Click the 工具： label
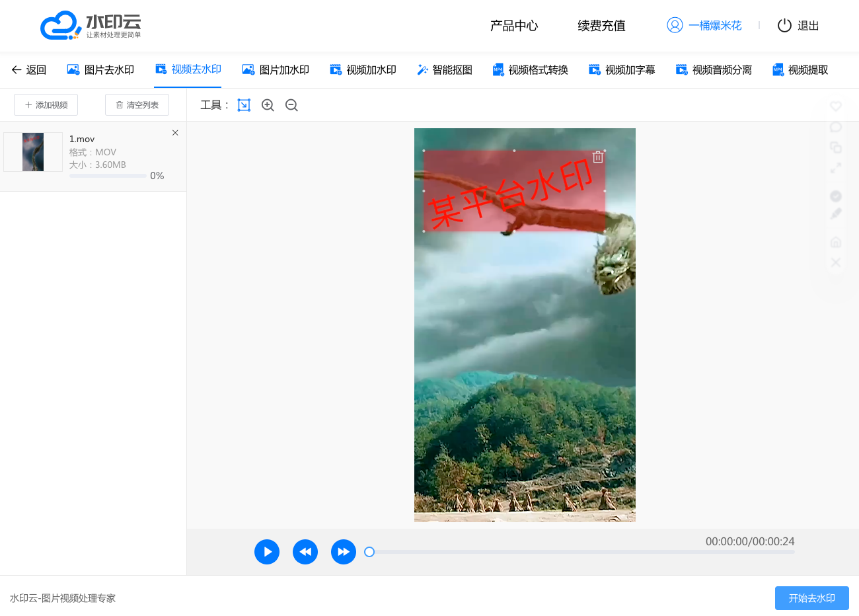The image size is (859, 616). (215, 105)
